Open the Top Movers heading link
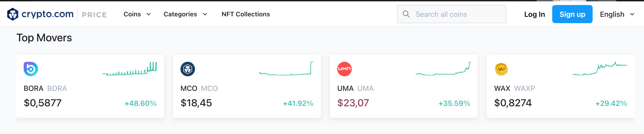This screenshot has width=644, height=134. coord(44,38)
